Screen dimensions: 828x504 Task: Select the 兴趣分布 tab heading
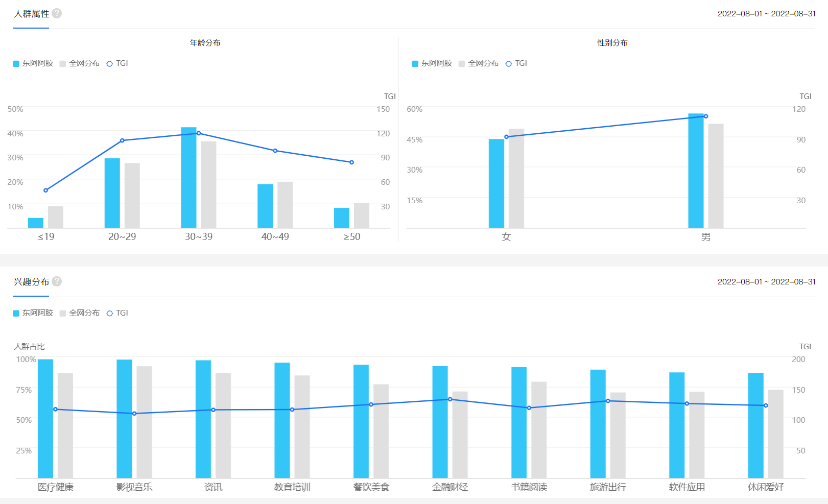tap(31, 282)
